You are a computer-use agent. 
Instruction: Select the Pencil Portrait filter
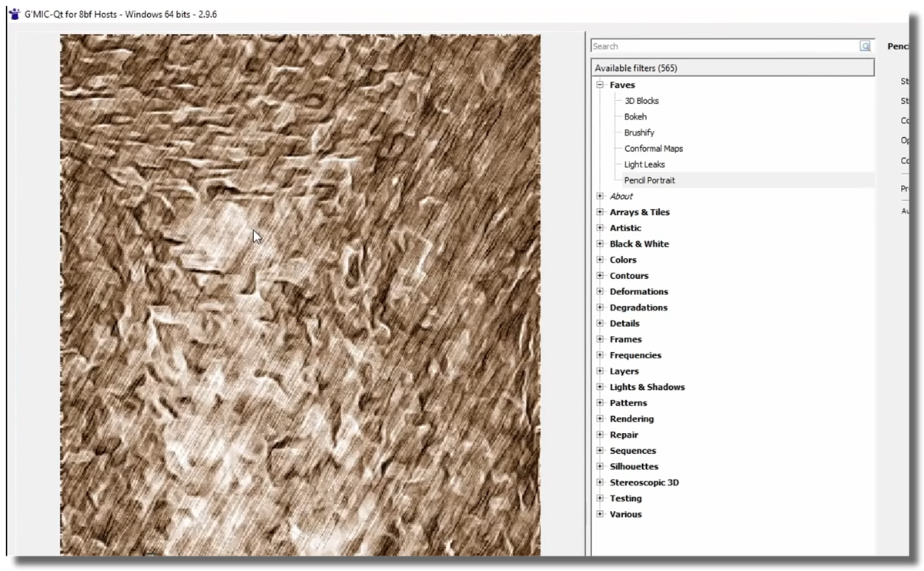[649, 180]
